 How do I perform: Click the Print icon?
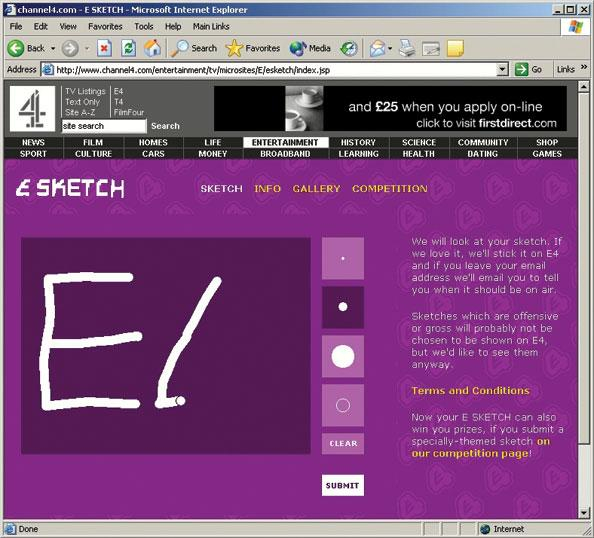coord(407,48)
